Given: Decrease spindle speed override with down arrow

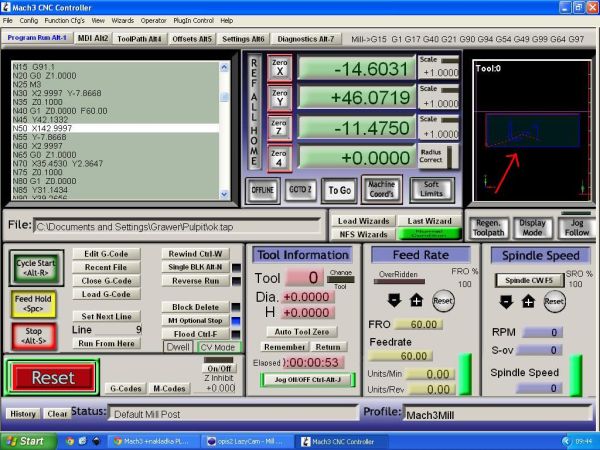Looking at the screenshot, I should 506,302.
